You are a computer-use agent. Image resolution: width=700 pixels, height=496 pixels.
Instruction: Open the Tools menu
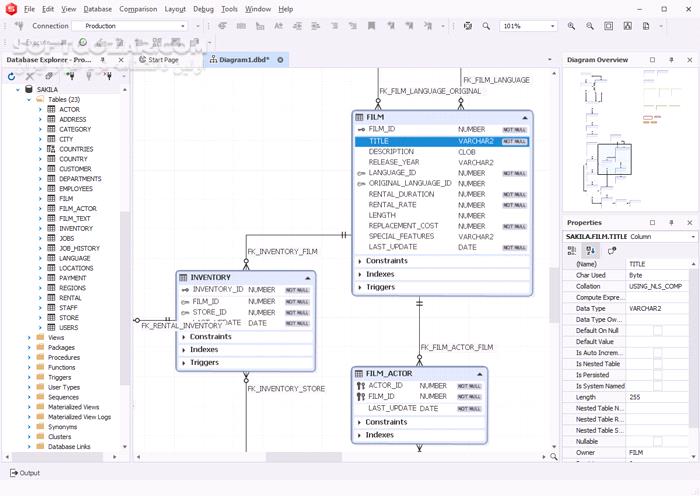pos(229,9)
